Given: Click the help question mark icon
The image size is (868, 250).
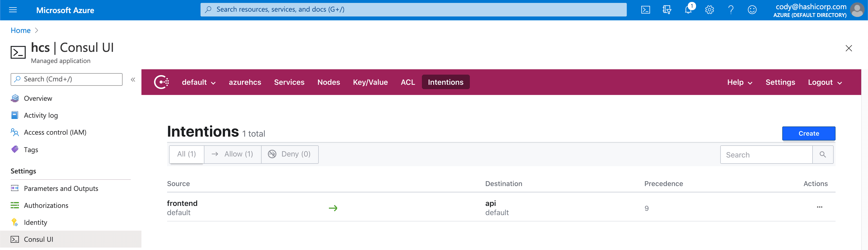Looking at the screenshot, I should click(x=730, y=10).
